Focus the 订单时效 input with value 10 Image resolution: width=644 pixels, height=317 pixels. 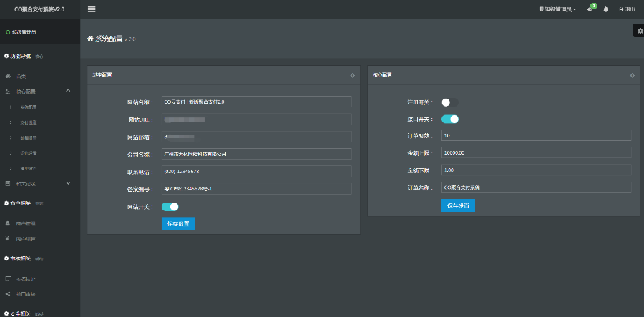coord(537,135)
